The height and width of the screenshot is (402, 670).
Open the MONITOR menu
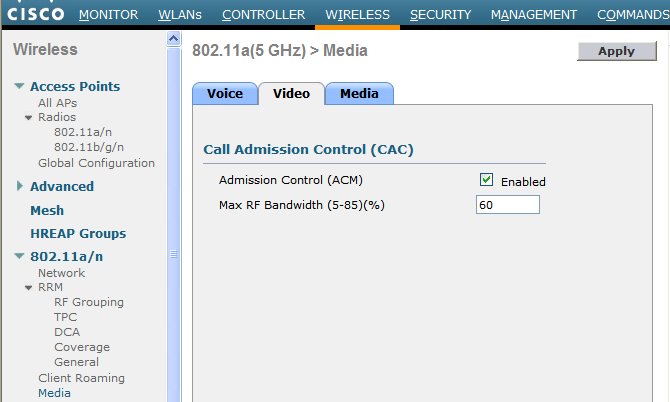click(108, 15)
